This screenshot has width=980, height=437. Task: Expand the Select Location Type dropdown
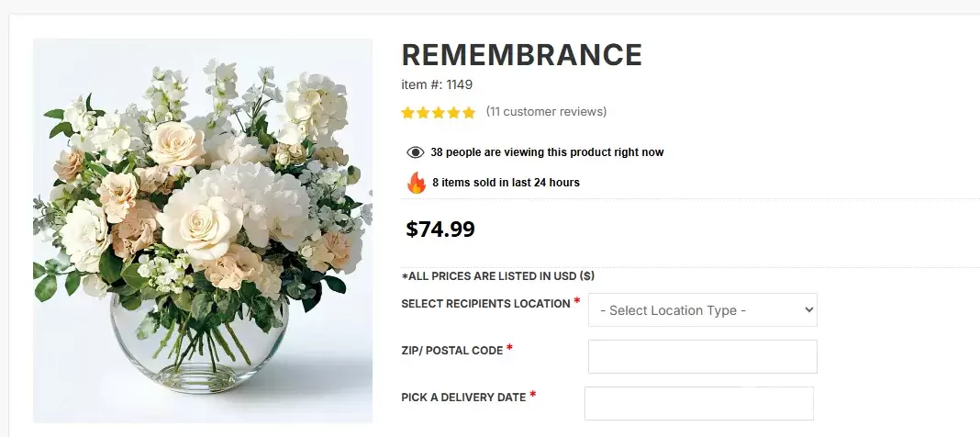pyautogui.click(x=702, y=310)
